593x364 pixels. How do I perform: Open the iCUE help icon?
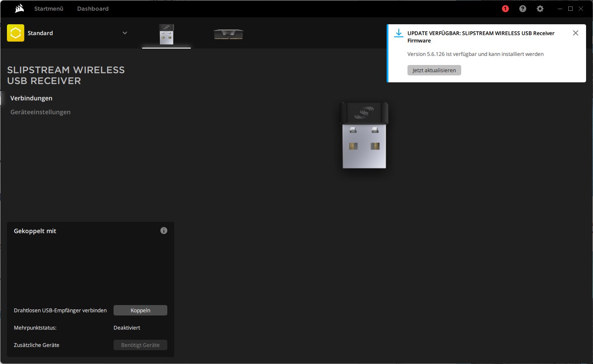[x=522, y=8]
